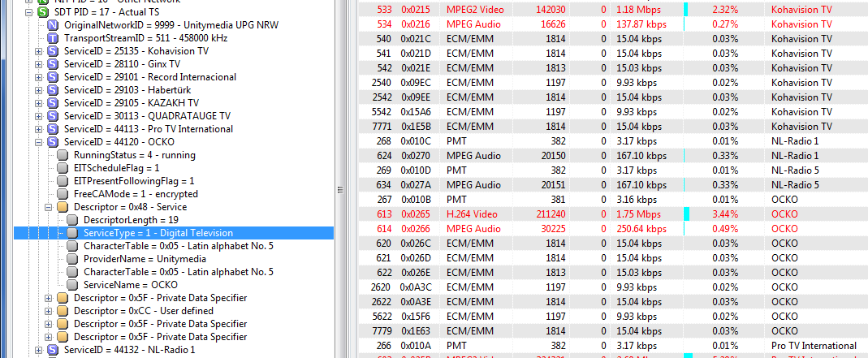The width and height of the screenshot is (868, 358).
Task: Click the N icon beside OriginalNetworkID
Action: coord(53,25)
